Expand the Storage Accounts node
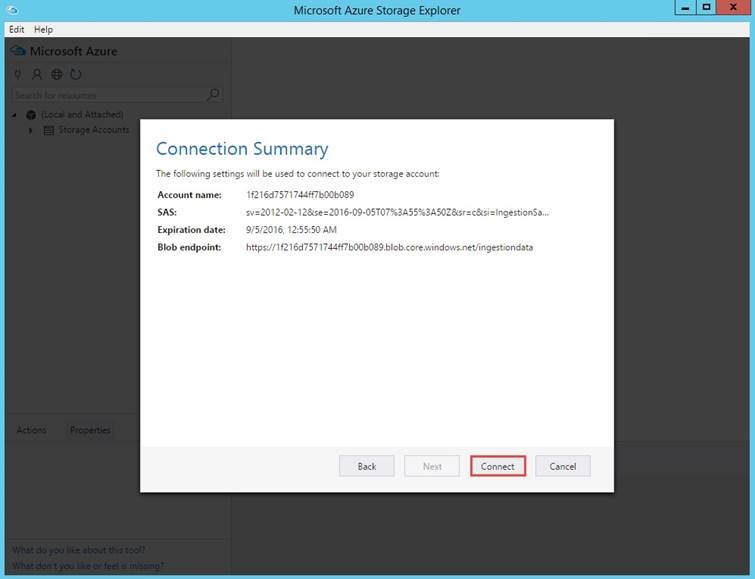The width and height of the screenshot is (755, 579). [x=30, y=130]
